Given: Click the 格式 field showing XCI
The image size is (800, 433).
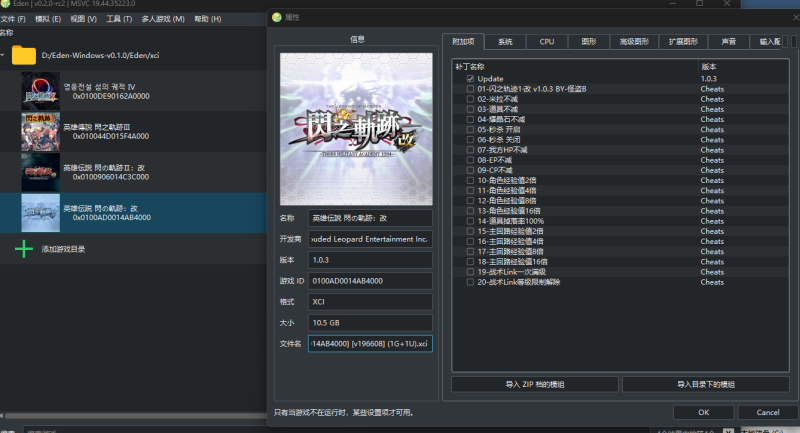Looking at the screenshot, I should [x=370, y=301].
